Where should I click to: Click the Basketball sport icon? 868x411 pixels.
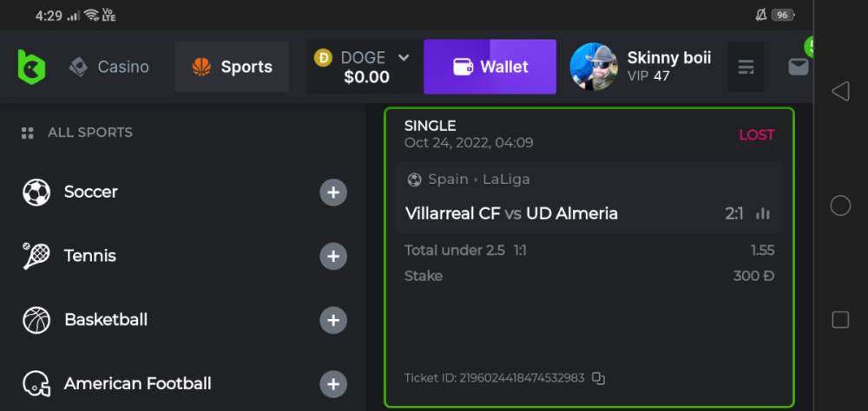(36, 320)
